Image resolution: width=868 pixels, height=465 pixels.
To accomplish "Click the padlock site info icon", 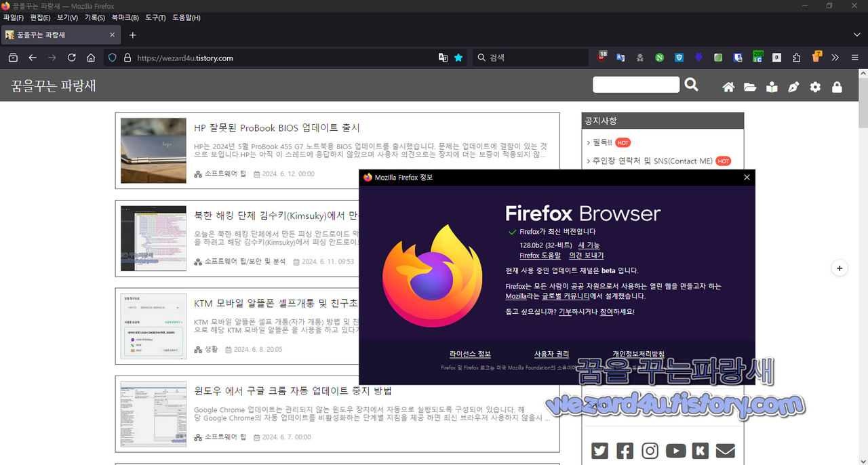I will click(x=127, y=58).
